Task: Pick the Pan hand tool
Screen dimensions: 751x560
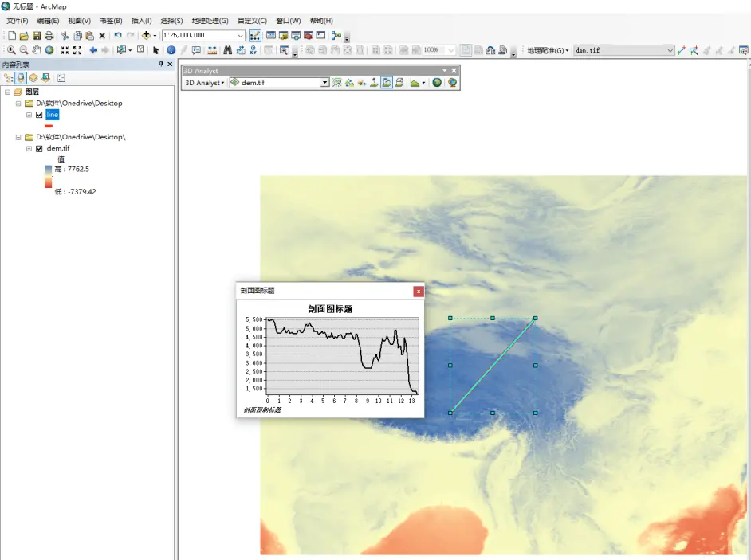Action: click(x=36, y=49)
